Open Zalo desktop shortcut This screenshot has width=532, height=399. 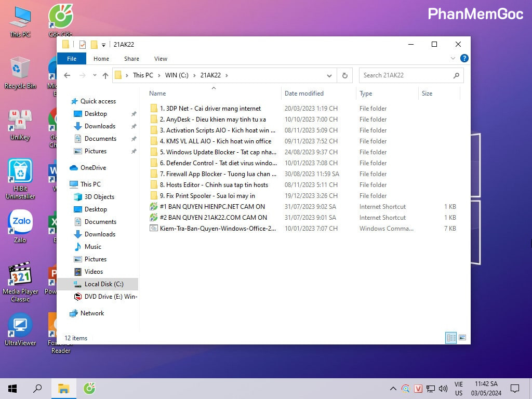coord(20,223)
